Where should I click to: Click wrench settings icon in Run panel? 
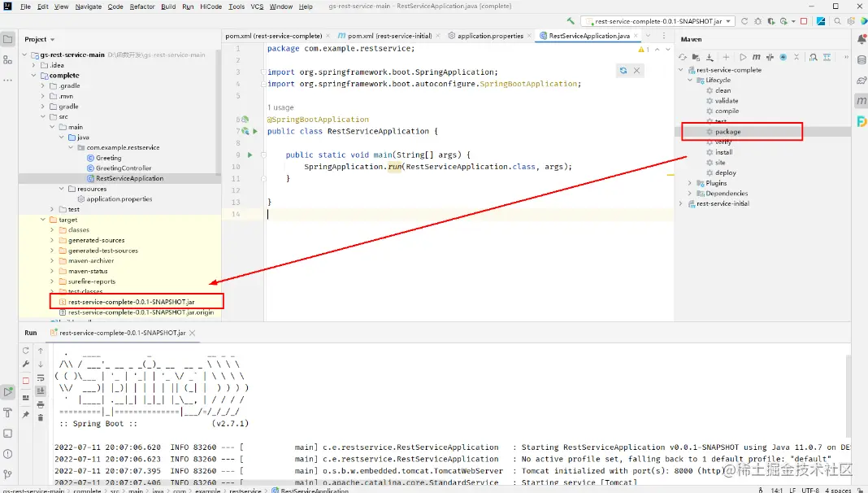(25, 364)
